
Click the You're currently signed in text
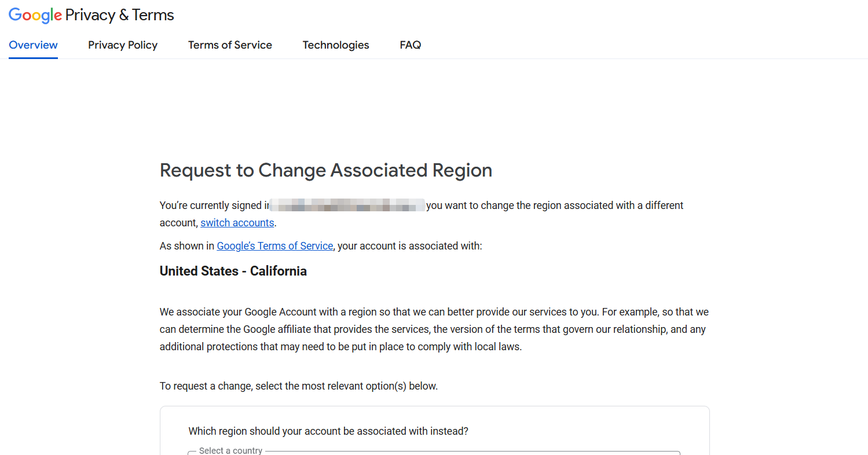pos(211,206)
